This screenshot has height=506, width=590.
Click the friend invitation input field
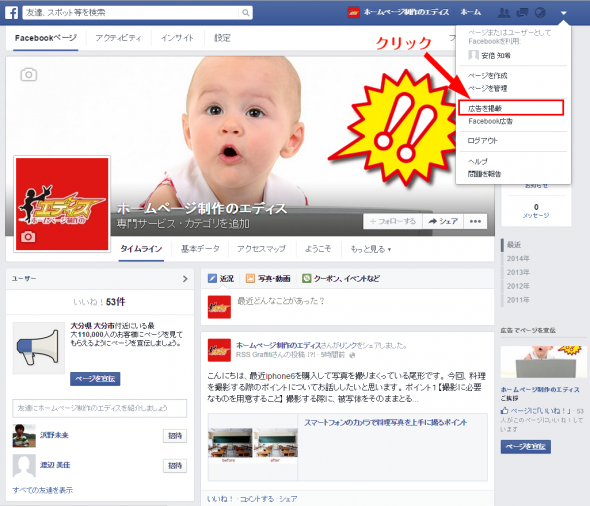tap(99, 408)
